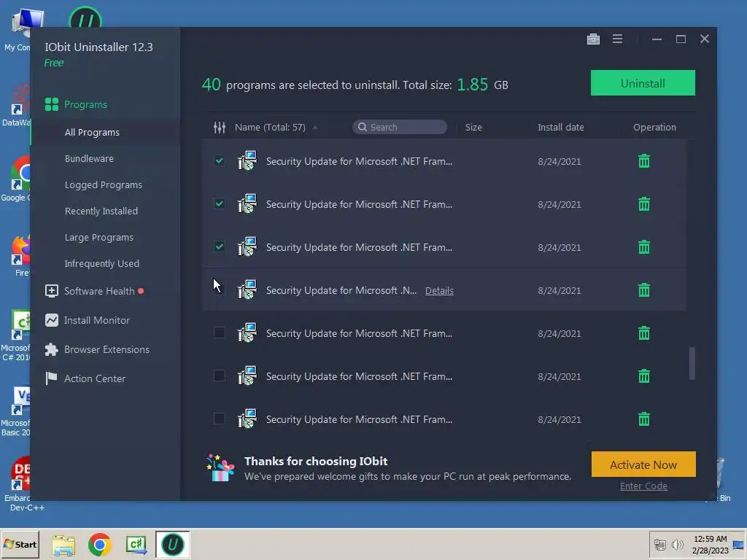Screen dimensions: 747x560
Task: Click program icon in the Details row
Action: (x=247, y=290)
